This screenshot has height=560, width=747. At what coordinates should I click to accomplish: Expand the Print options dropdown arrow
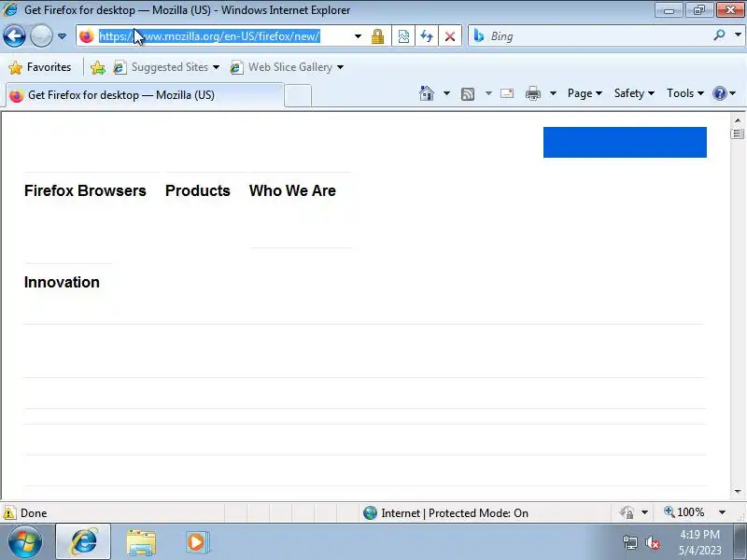[x=553, y=93]
